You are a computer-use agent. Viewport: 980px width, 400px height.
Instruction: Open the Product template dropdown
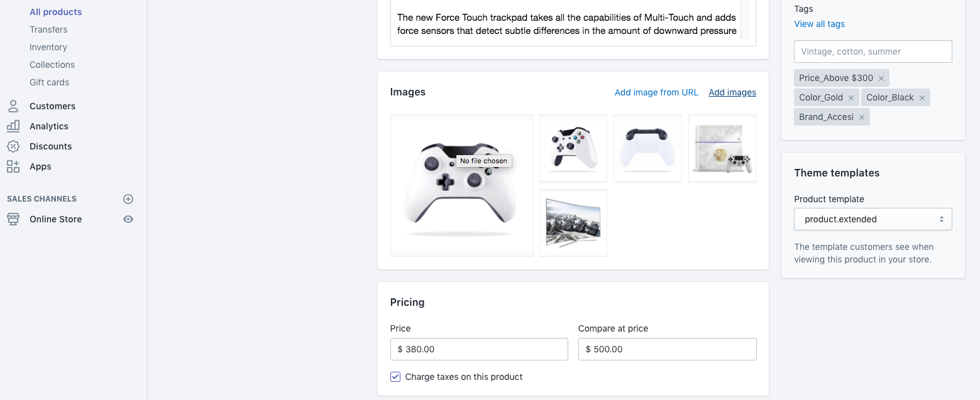tap(873, 219)
